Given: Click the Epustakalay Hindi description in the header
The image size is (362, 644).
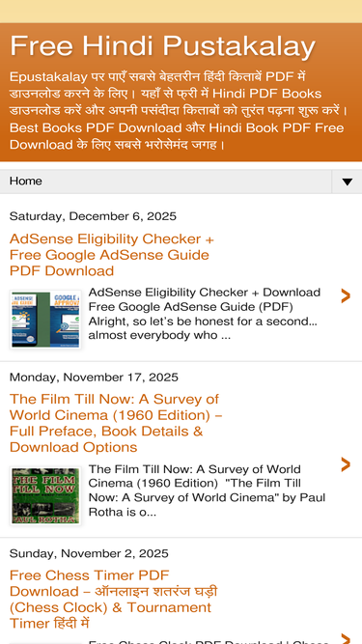Looking at the screenshot, I should pos(179,111).
